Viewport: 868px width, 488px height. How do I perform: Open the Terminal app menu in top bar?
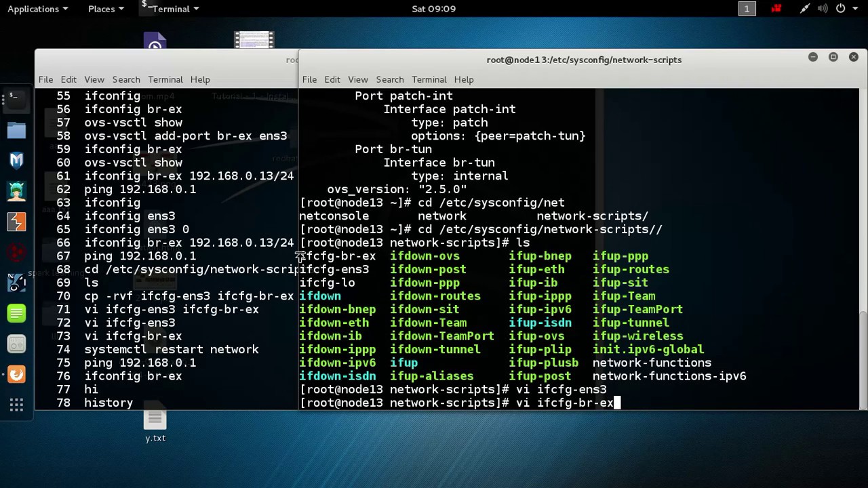[170, 9]
